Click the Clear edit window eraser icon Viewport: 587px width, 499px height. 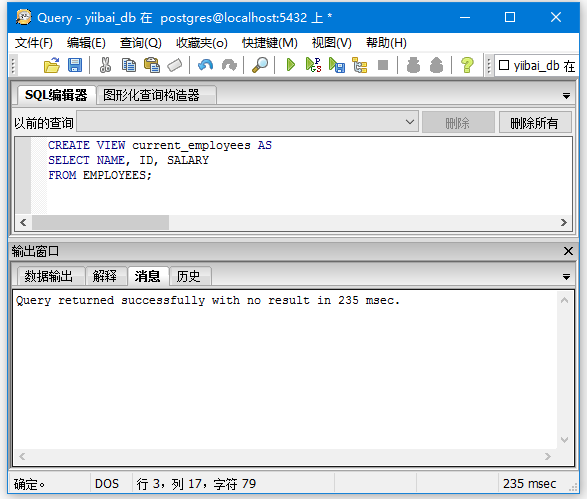[174, 65]
